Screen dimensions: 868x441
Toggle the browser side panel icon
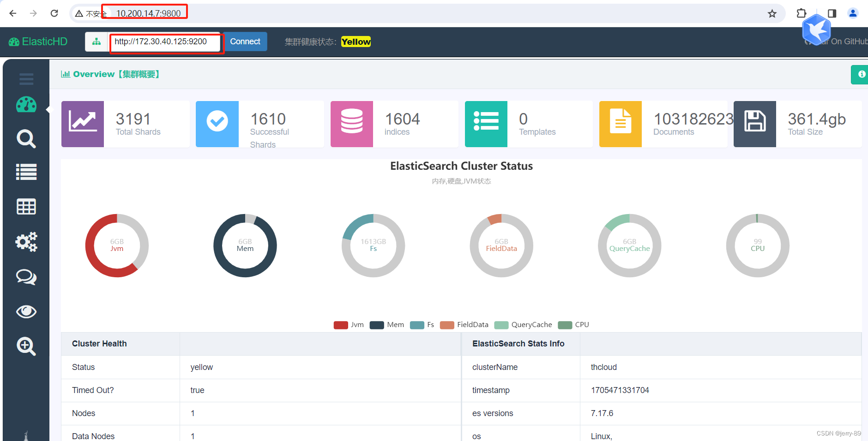coord(832,13)
